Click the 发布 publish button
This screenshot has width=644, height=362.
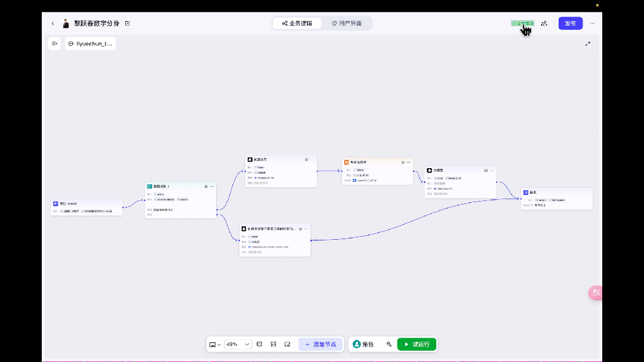pos(571,23)
